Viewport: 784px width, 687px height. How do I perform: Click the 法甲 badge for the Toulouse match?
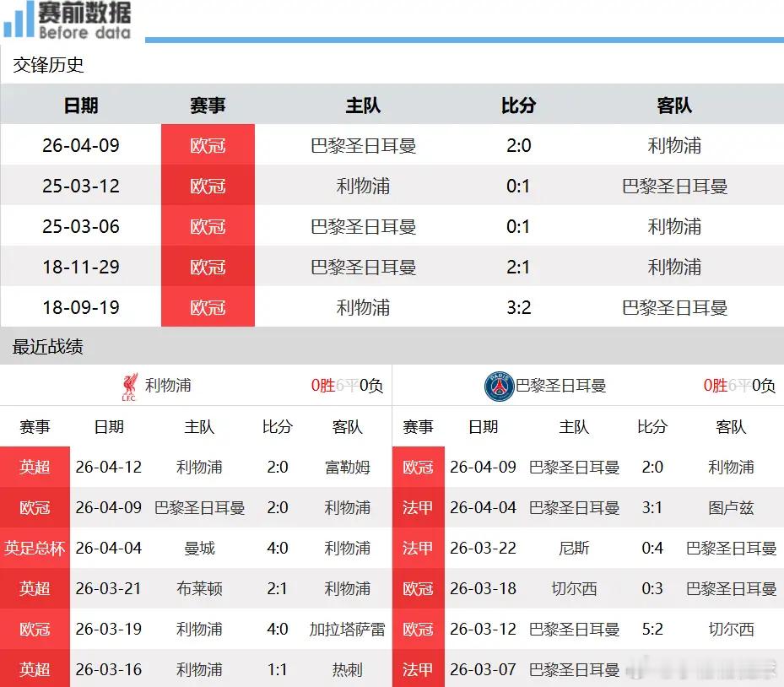418,507
